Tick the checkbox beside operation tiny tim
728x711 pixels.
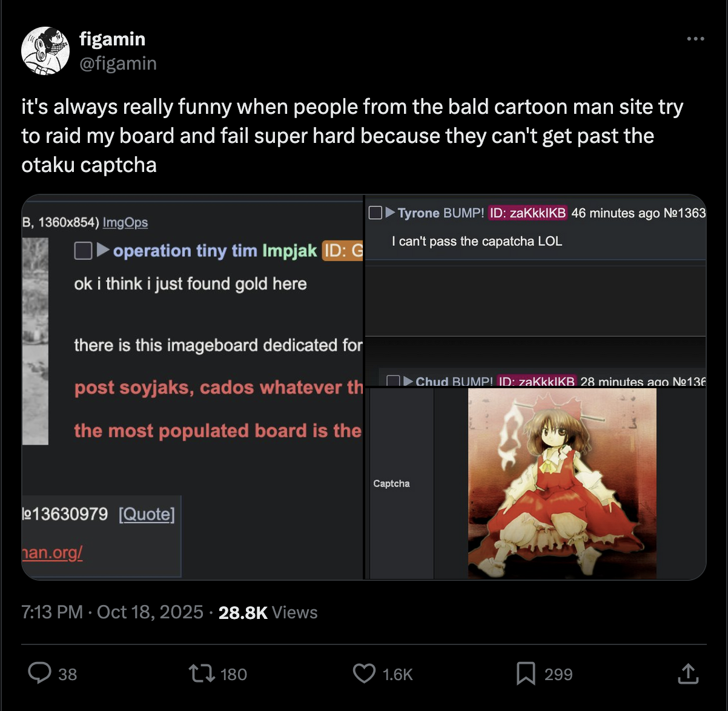(83, 250)
